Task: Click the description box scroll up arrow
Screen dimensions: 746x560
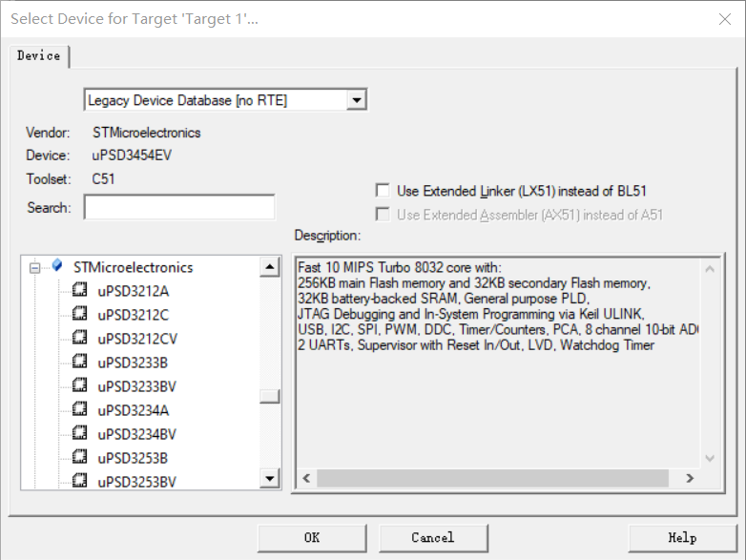Action: 710,269
